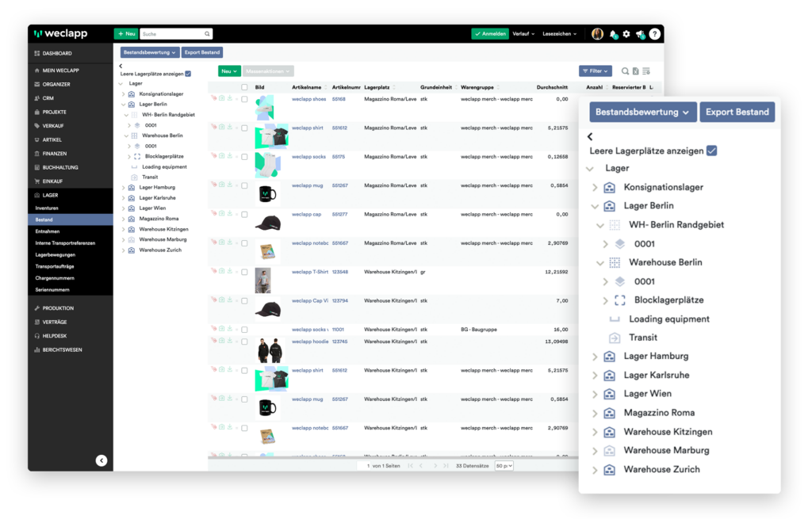Open settings gear in top bar
The image size is (812, 519).
(626, 33)
